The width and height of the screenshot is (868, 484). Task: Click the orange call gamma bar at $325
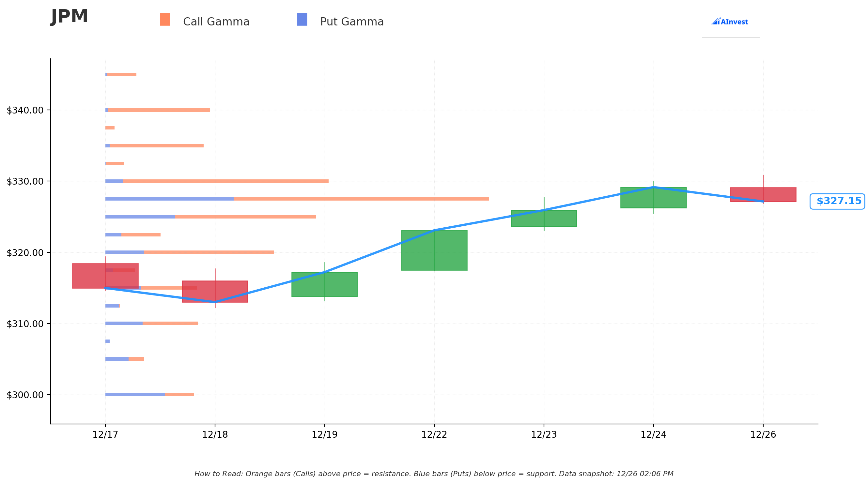click(x=246, y=217)
